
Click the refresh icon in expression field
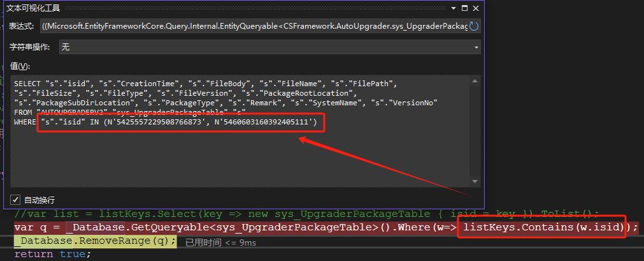coord(473,26)
